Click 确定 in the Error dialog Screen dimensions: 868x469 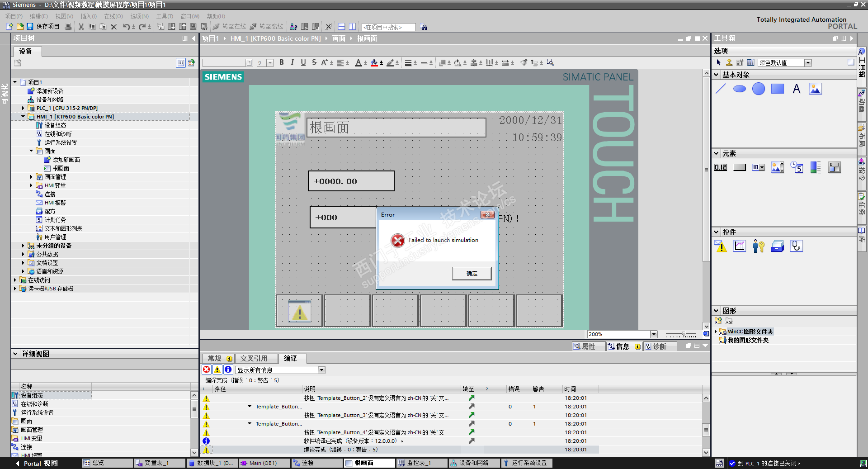(x=472, y=274)
